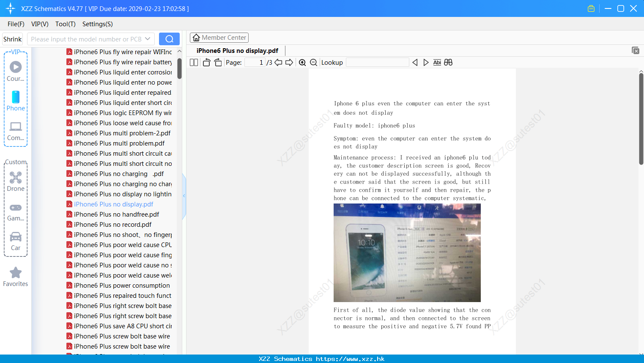Click the blue search button
644x363 pixels.
[x=169, y=39]
